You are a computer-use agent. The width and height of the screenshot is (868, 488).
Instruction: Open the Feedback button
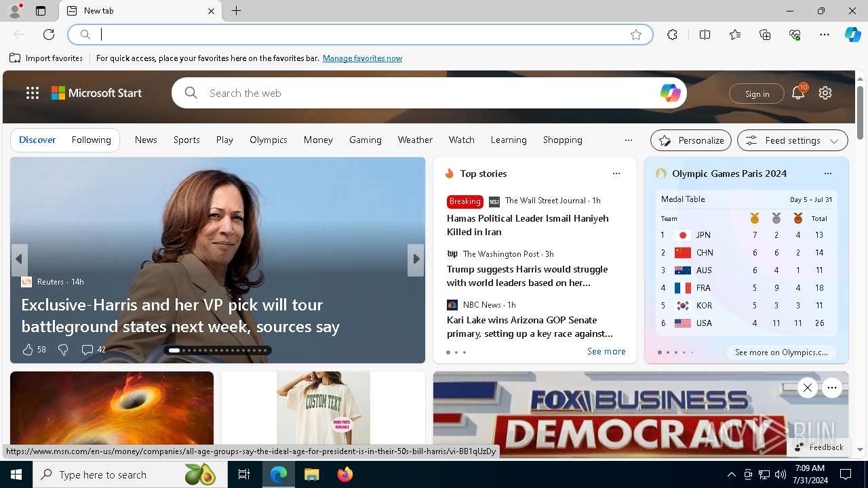(x=818, y=447)
